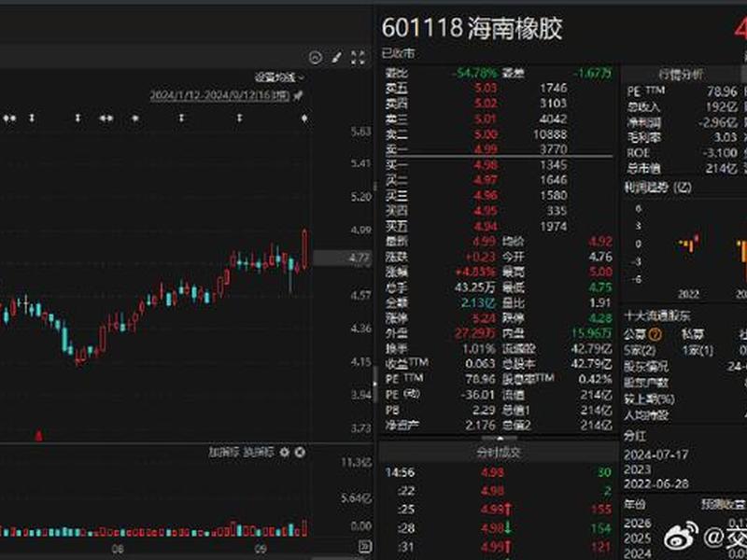This screenshot has height=560, width=747.
Task: Click the 涨停 price 5.24
Action: click(486, 318)
